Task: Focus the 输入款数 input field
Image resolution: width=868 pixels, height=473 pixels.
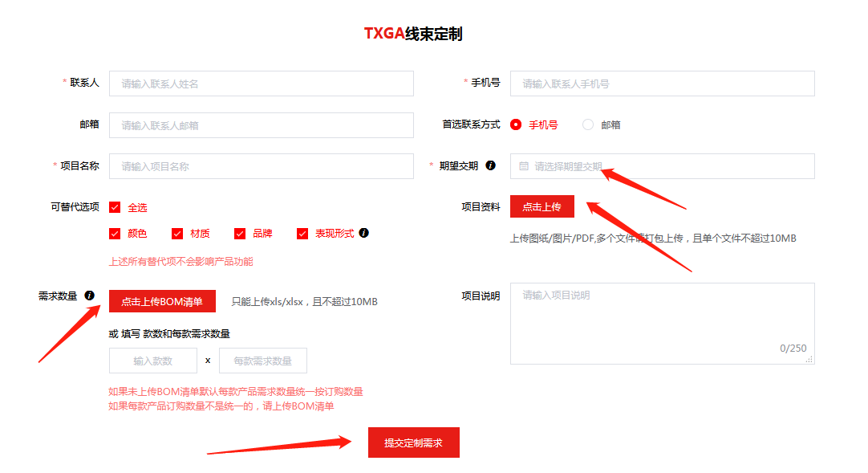Action: 152,361
